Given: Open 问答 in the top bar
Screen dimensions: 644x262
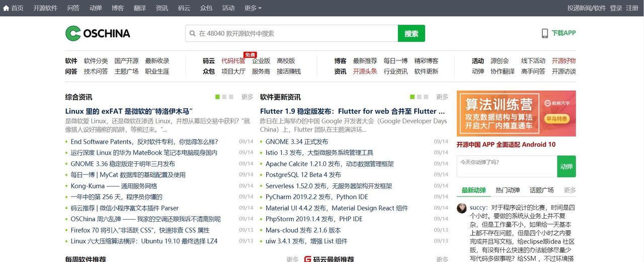Looking at the screenshot, I should click(x=73, y=8).
